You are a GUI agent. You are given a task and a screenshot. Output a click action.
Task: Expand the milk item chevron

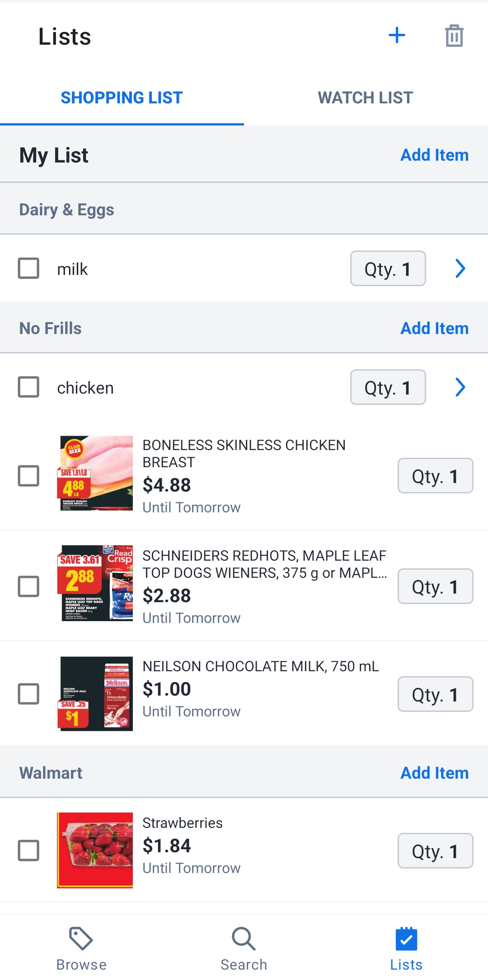(460, 269)
